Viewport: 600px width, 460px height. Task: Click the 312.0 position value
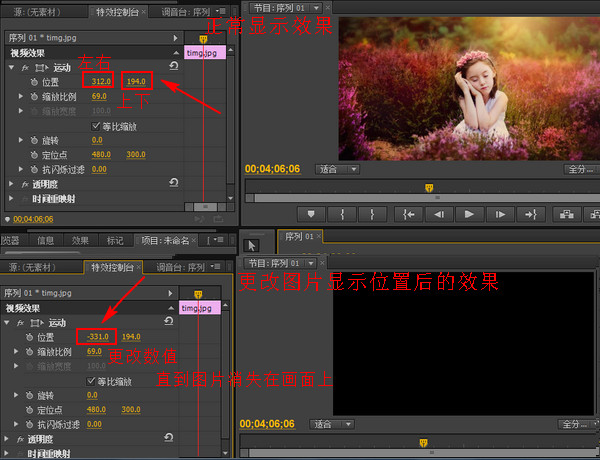pyautogui.click(x=101, y=81)
